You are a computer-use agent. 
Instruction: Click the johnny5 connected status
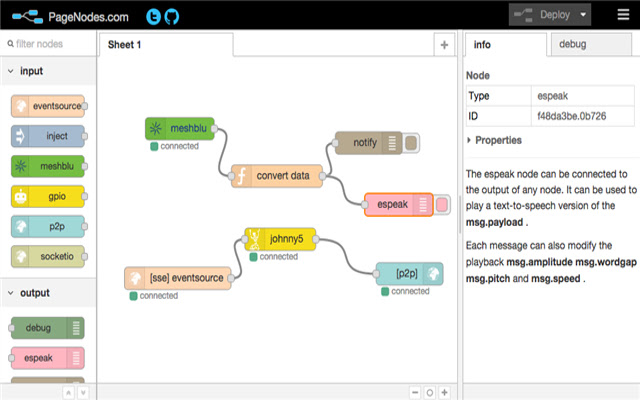click(x=274, y=257)
